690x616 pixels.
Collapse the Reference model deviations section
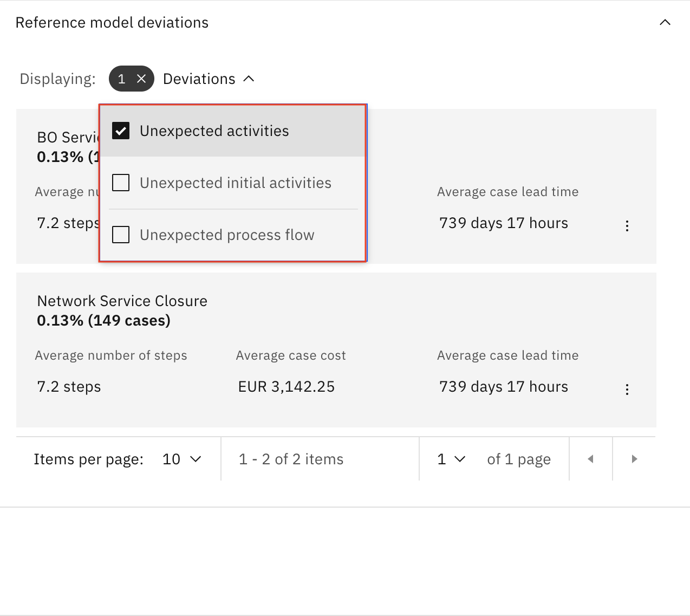point(665,23)
